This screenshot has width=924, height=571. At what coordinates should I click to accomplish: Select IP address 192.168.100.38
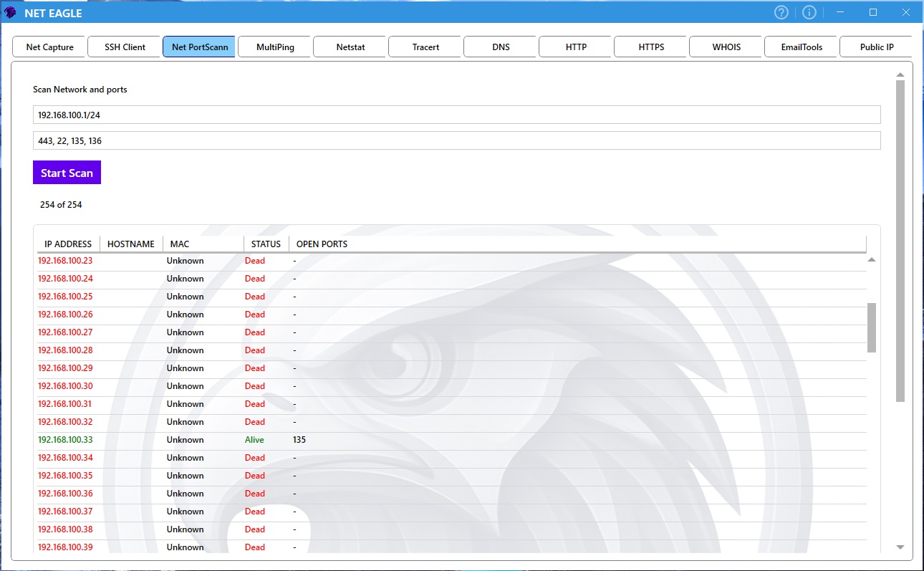(x=65, y=529)
